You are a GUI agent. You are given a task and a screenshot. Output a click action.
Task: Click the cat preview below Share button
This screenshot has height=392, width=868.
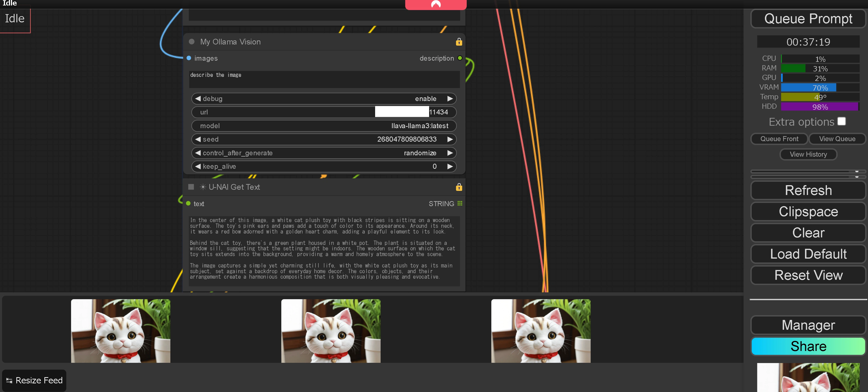[808, 377]
